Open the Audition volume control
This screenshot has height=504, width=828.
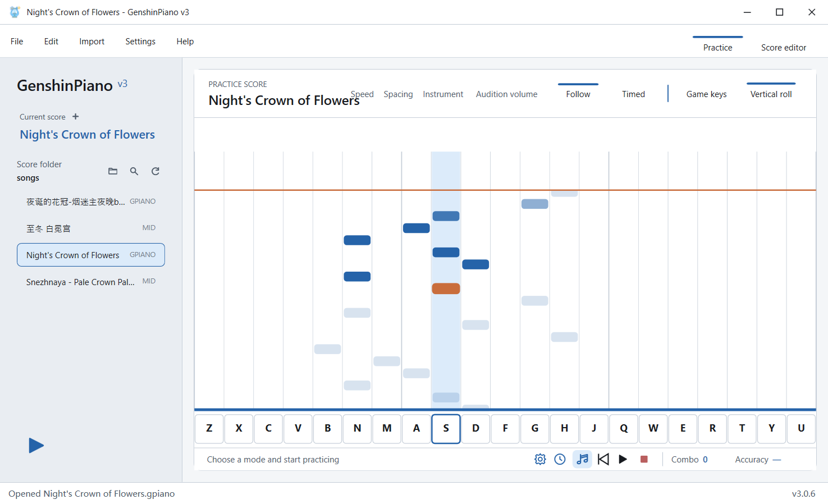(506, 94)
